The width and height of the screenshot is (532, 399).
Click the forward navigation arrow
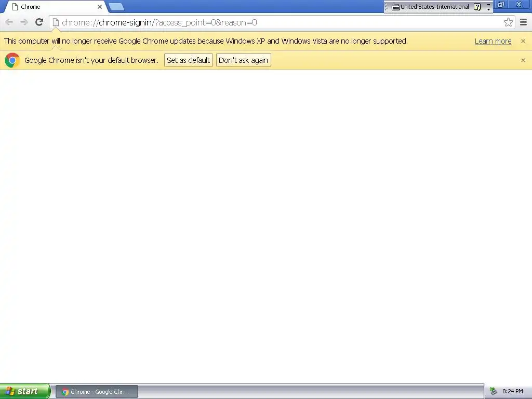[x=24, y=22]
